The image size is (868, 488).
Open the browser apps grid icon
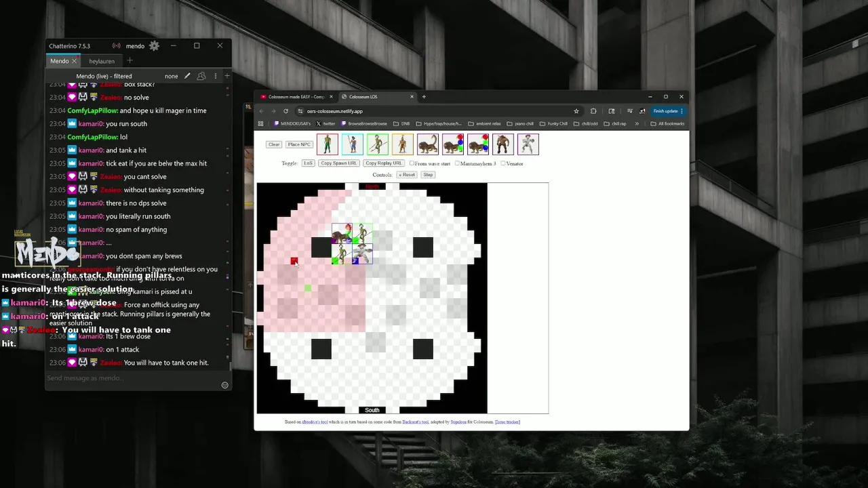(x=260, y=124)
